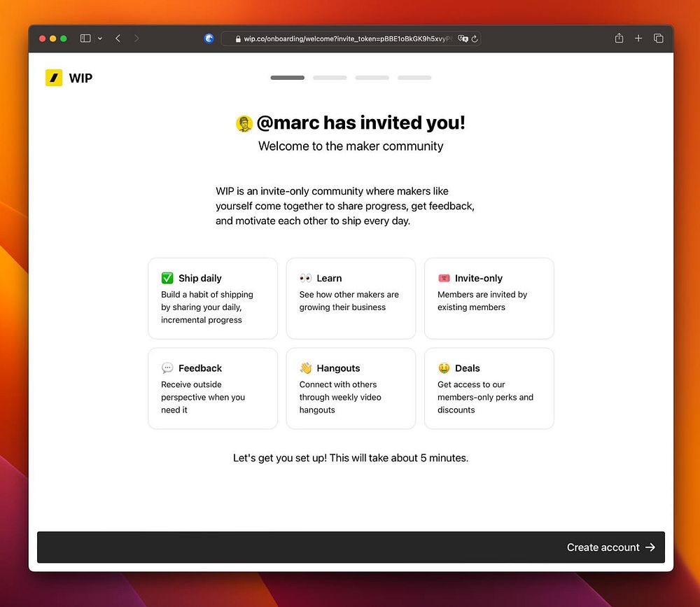
Task: Click the '@marc has invited you!' heading
Action: 360,123
